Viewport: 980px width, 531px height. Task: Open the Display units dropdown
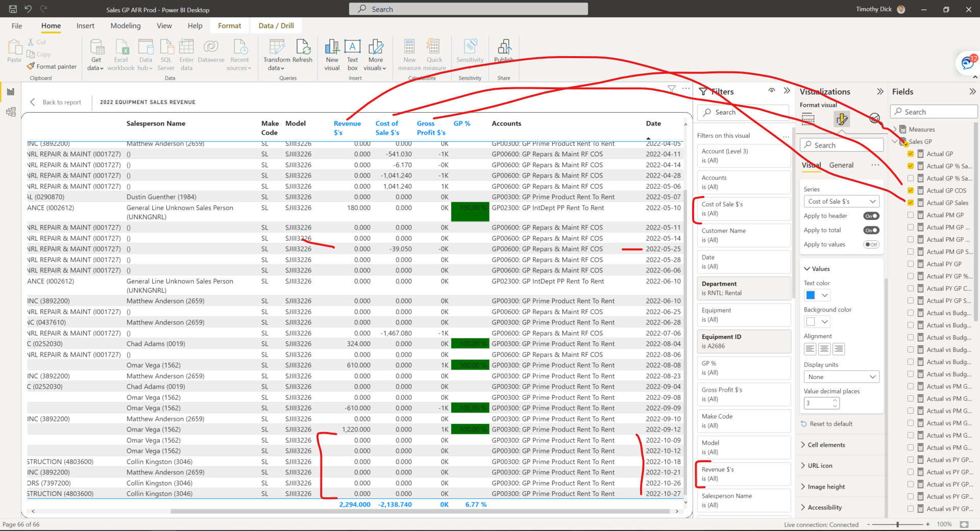(x=841, y=377)
